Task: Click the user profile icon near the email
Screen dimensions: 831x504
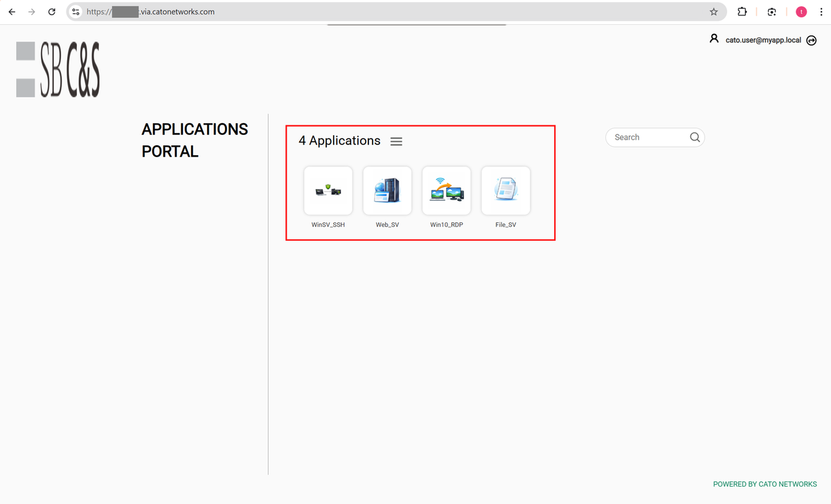Action: point(714,39)
